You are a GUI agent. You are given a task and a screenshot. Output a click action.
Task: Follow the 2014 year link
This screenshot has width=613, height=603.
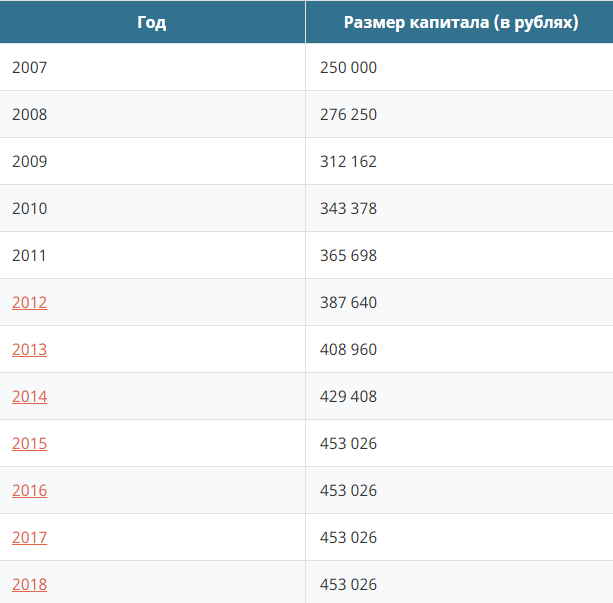(x=29, y=396)
